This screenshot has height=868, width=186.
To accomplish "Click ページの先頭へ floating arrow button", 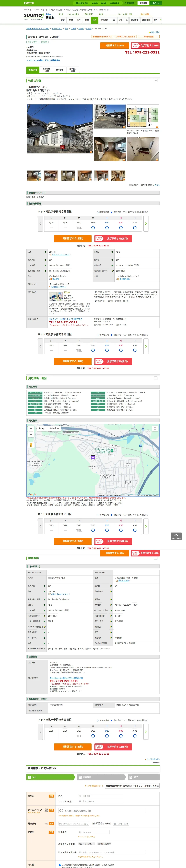I will (x=176, y=536).
